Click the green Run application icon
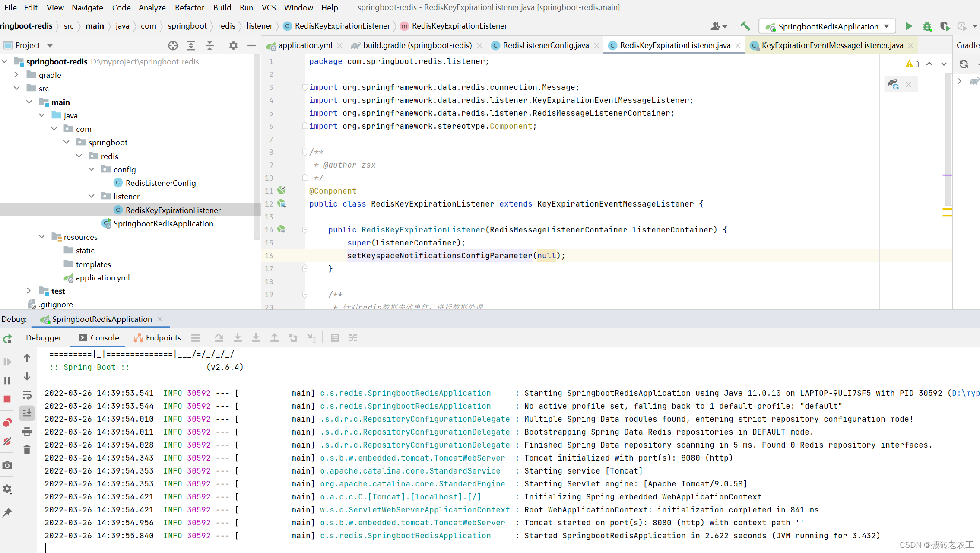Viewport: 980px width, 553px height. pyautogui.click(x=909, y=26)
